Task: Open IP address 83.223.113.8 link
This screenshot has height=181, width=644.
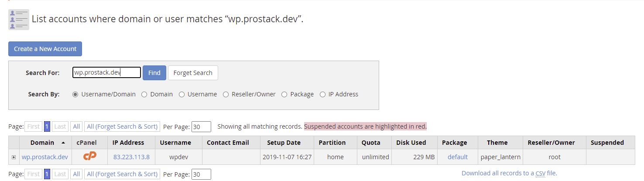Action: (131, 157)
